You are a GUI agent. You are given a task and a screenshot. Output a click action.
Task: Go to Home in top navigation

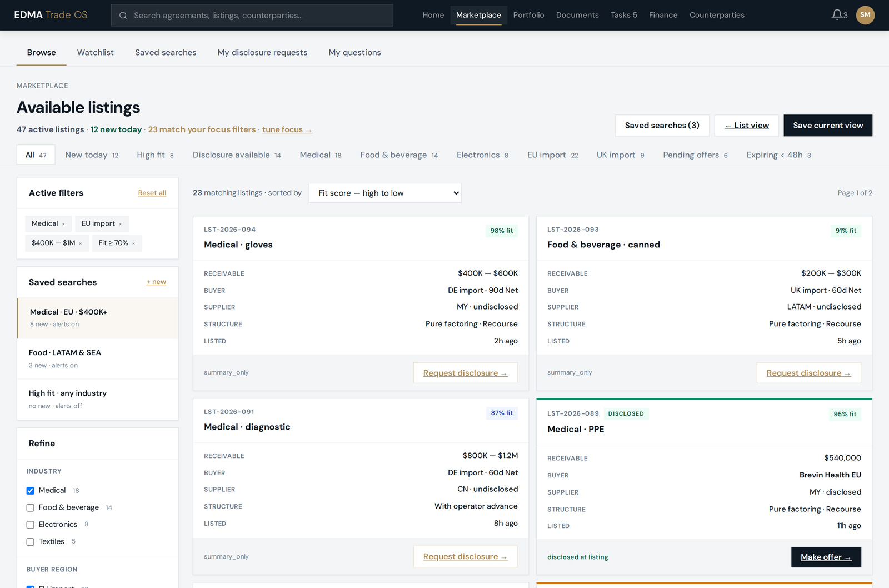click(x=433, y=15)
